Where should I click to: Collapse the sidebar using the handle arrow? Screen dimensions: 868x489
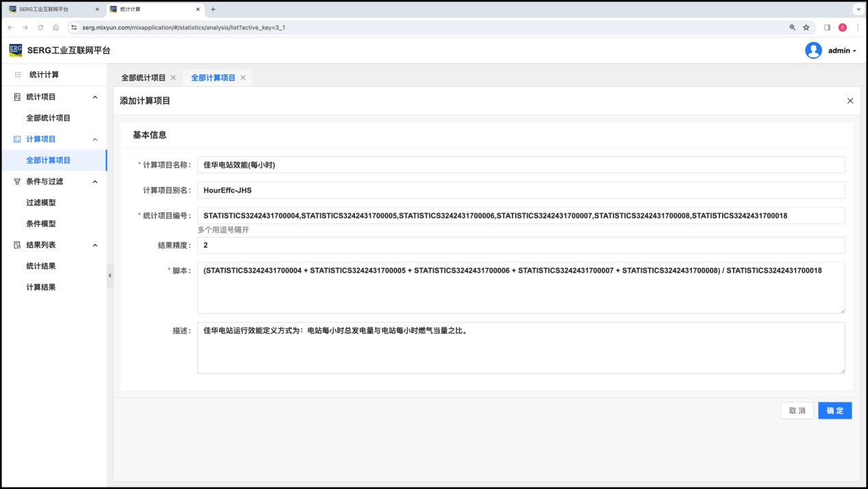(110, 275)
